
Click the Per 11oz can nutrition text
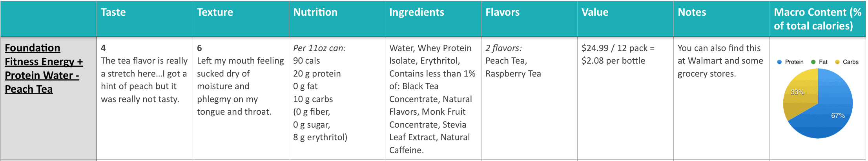(319, 48)
